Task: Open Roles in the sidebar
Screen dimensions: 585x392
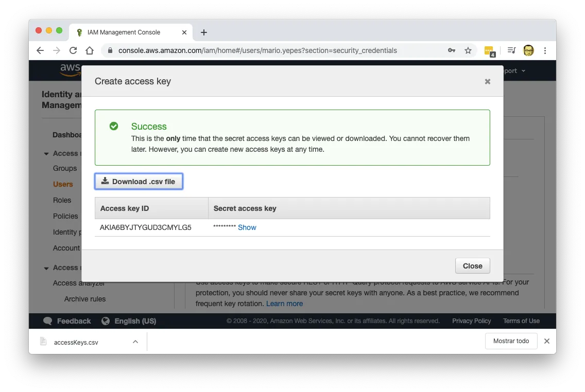Action: (62, 201)
